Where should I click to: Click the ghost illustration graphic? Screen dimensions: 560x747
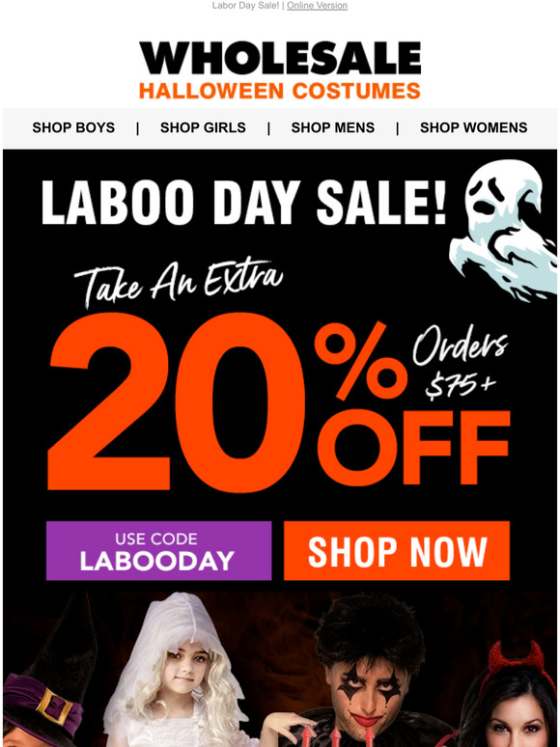click(x=503, y=230)
